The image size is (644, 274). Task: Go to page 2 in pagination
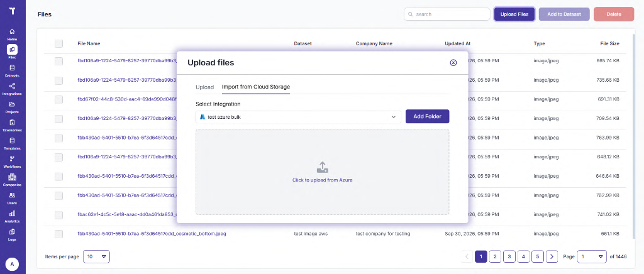point(495,257)
